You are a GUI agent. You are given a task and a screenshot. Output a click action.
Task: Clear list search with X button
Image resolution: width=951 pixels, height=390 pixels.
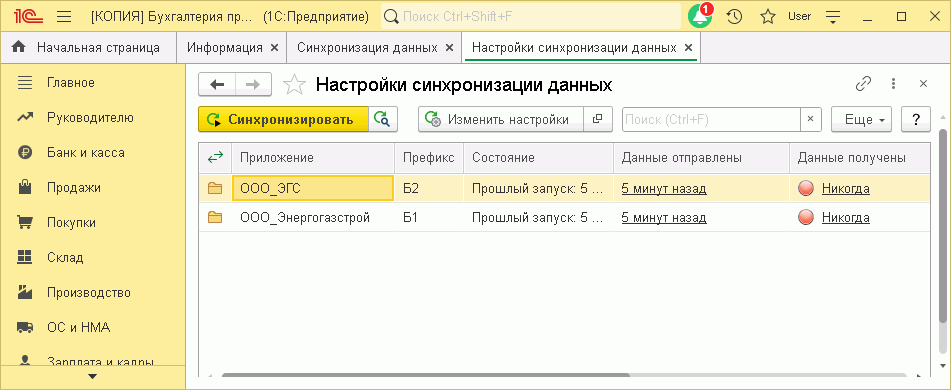point(811,119)
